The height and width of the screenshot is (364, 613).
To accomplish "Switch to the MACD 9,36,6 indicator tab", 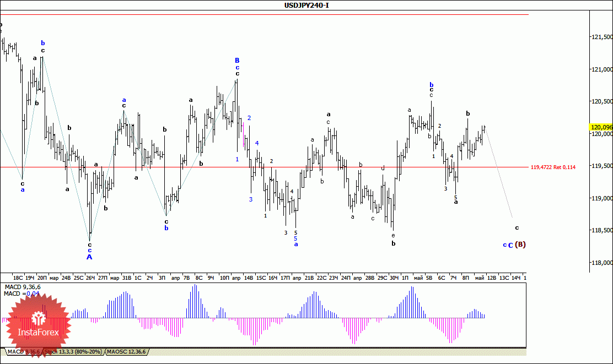I will [x=24, y=351].
